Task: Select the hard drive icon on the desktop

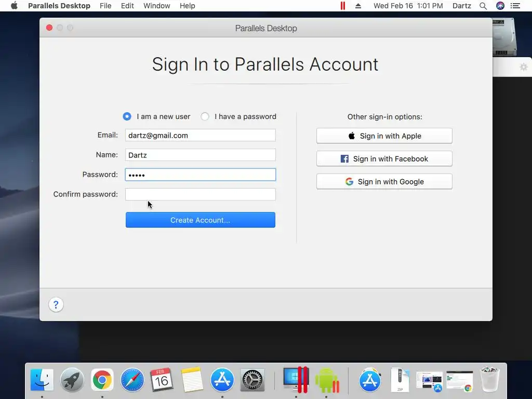Action: (504, 37)
